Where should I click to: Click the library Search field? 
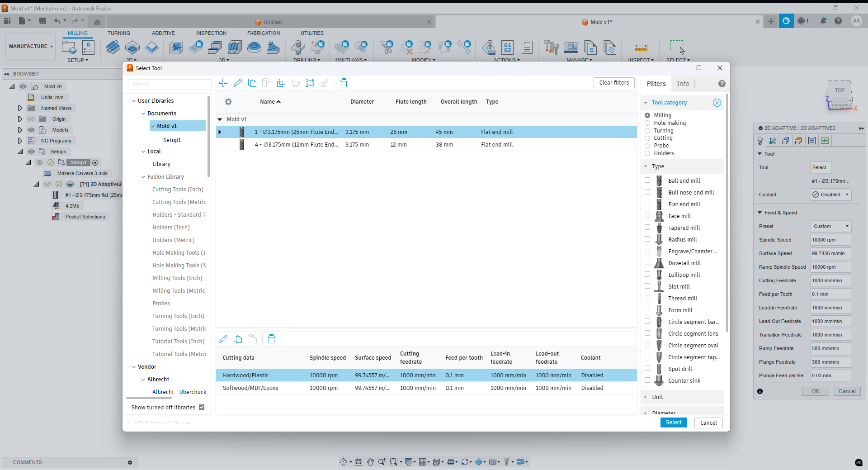point(170,85)
